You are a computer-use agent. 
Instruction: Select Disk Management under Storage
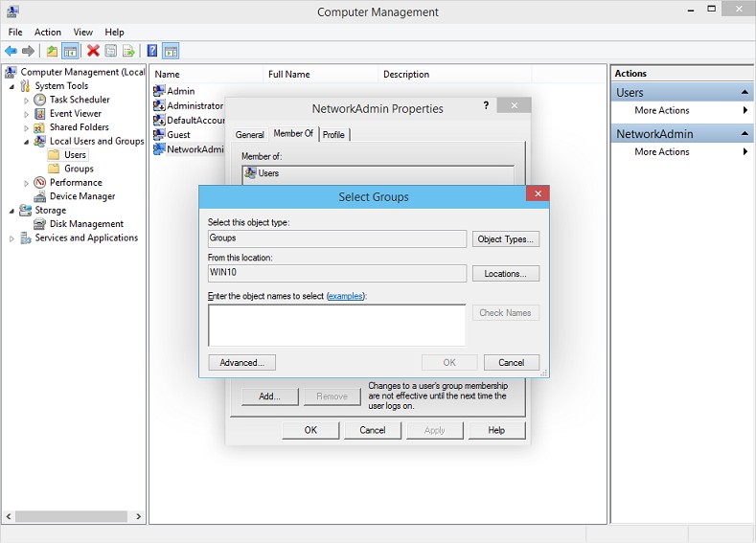pyautogui.click(x=86, y=224)
